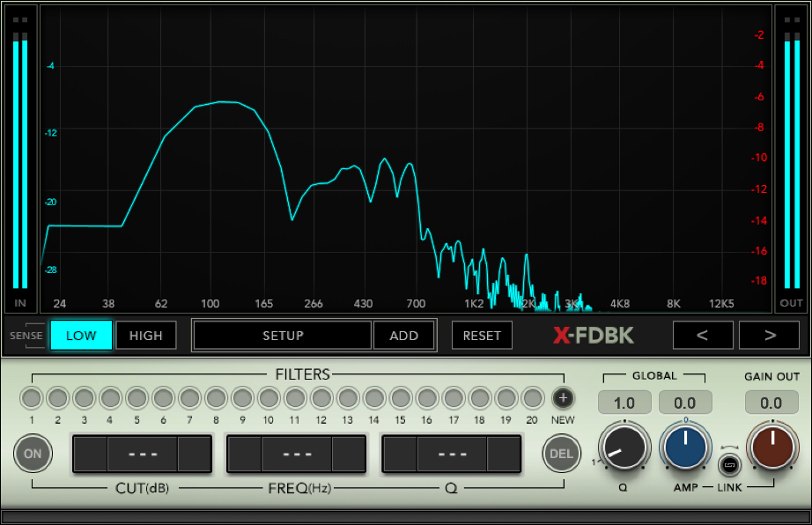Select filter slot 10 indicator
The width and height of the screenshot is (812, 525).
tap(269, 397)
